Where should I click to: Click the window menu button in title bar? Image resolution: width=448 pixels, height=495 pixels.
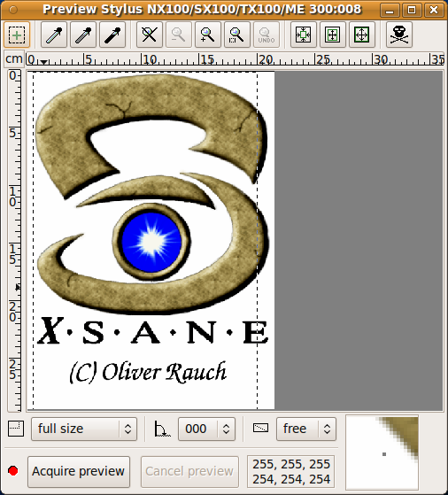click(x=13, y=10)
